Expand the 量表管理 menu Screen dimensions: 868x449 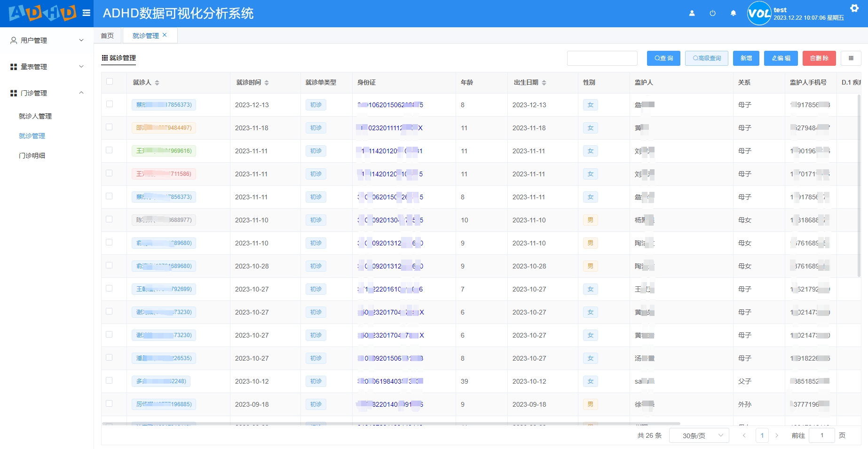point(47,67)
